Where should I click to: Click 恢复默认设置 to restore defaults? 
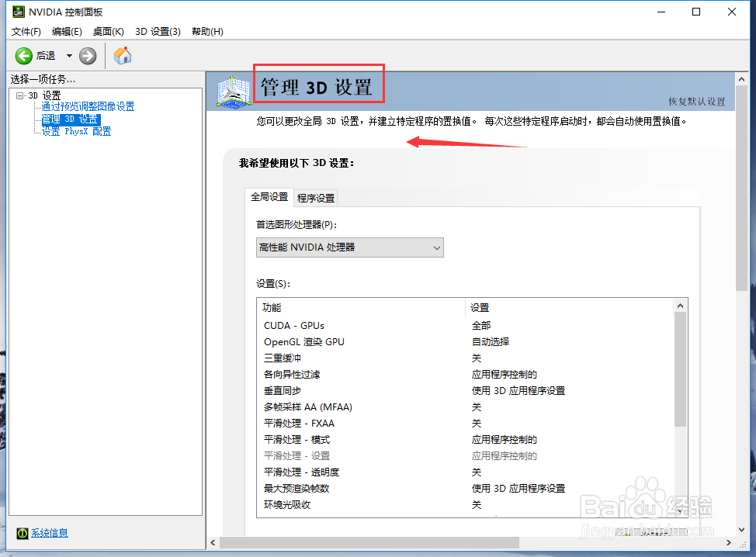[697, 101]
